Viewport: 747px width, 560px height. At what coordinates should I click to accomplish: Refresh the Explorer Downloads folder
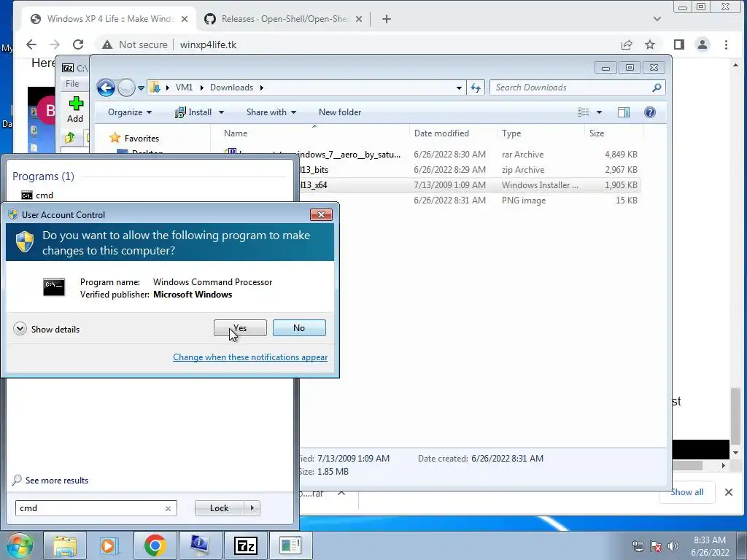476,87
